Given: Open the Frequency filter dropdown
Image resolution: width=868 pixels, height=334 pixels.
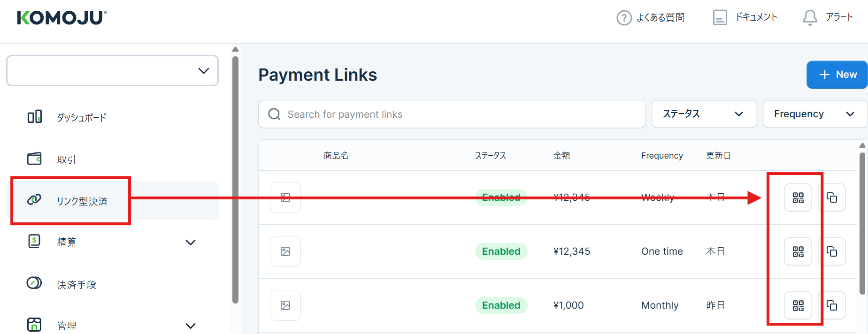Looking at the screenshot, I should (x=814, y=114).
